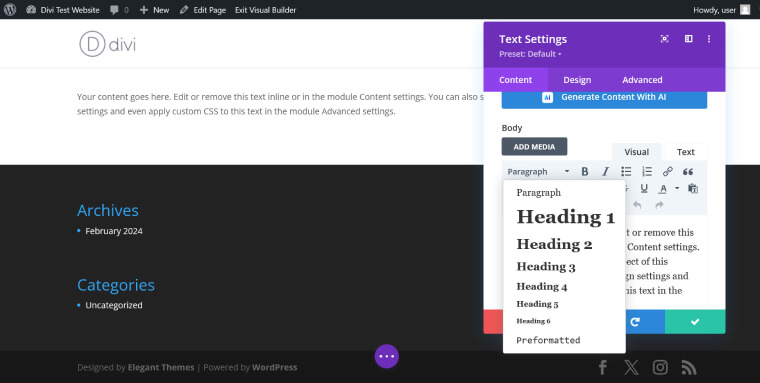Toggle bold formatting
This screenshot has height=383, width=760.
pos(585,172)
